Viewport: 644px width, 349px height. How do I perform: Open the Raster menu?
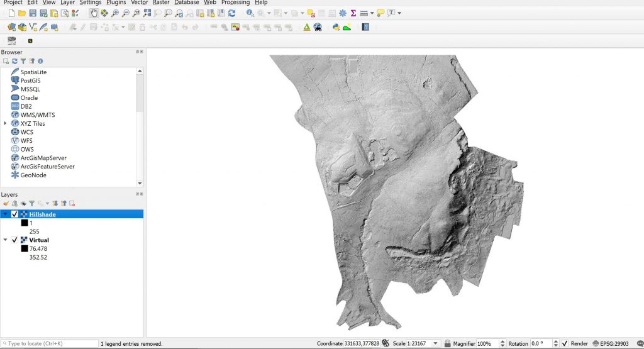pyautogui.click(x=161, y=3)
